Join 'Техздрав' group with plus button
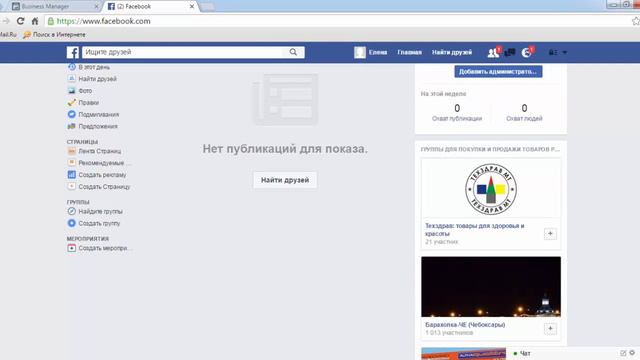The height and width of the screenshot is (360, 640). [550, 233]
